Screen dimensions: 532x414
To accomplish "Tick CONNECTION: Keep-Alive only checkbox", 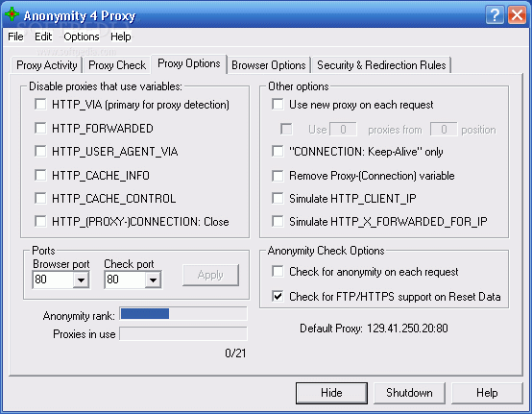I will click(278, 151).
